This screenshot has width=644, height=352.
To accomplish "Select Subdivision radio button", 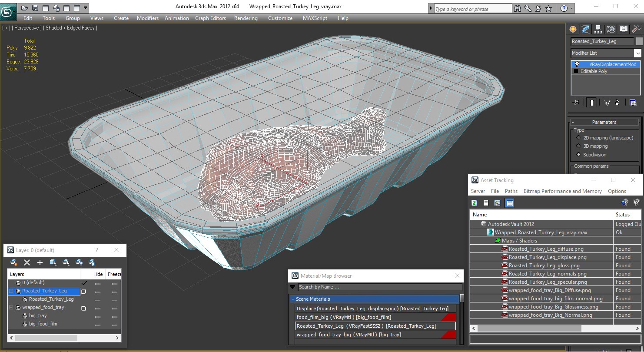I will [x=578, y=155].
